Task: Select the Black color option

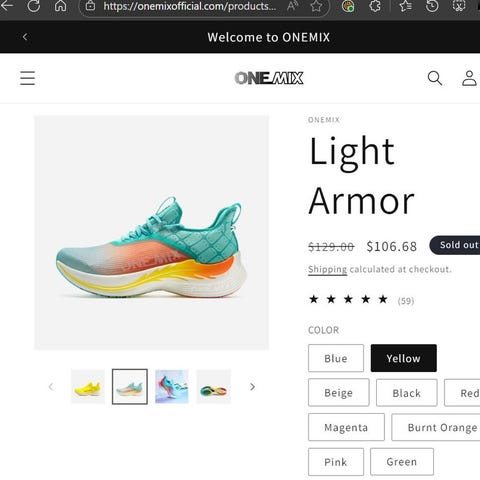Action: [x=406, y=393]
